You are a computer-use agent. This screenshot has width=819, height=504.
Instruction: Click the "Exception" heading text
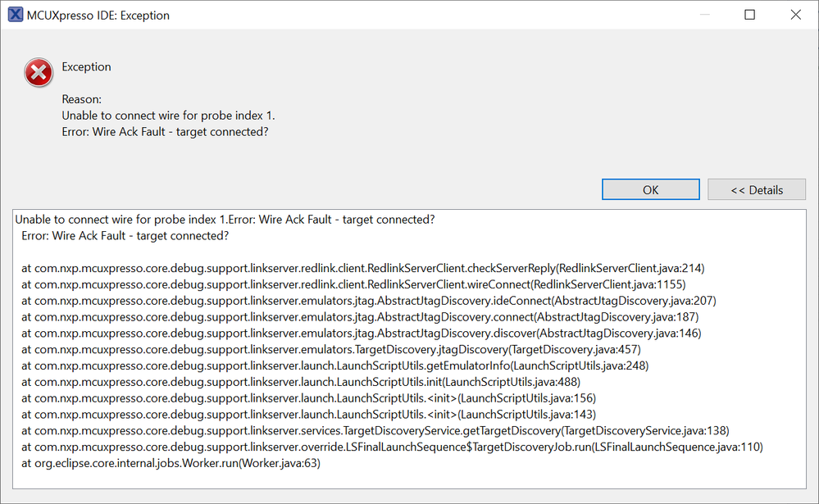(x=87, y=66)
